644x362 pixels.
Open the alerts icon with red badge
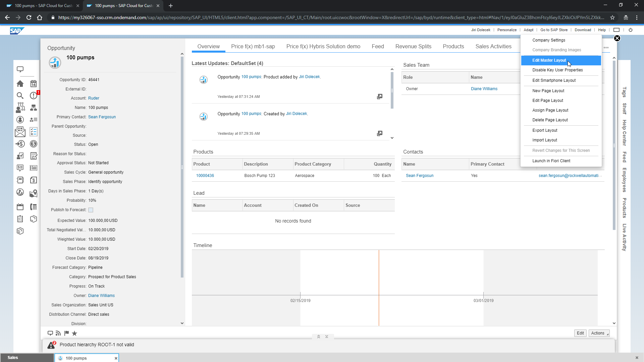[x=34, y=96]
